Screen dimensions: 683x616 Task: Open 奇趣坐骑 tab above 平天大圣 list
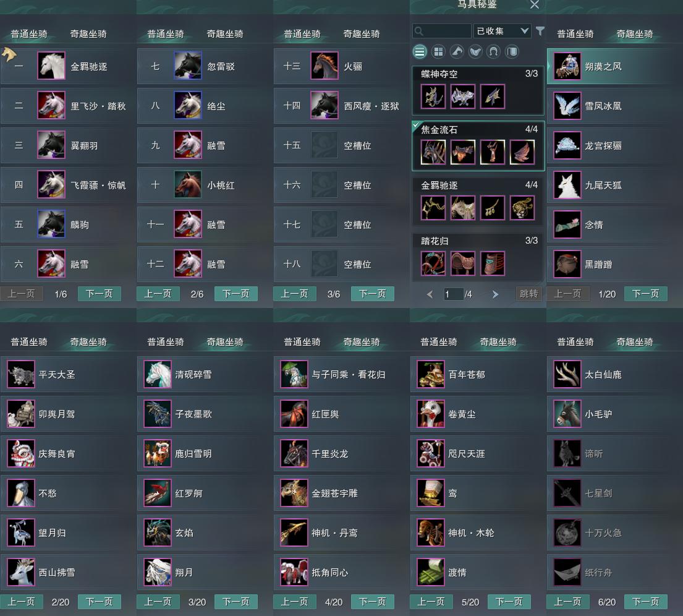pos(88,342)
